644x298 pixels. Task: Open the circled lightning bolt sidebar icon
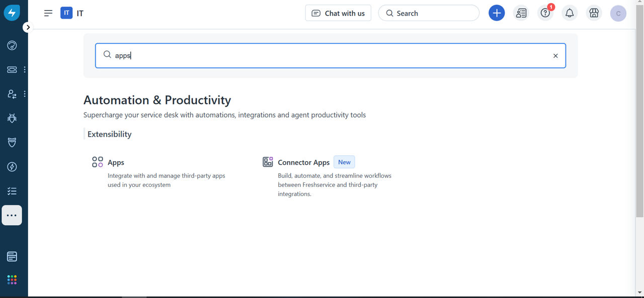tap(12, 167)
